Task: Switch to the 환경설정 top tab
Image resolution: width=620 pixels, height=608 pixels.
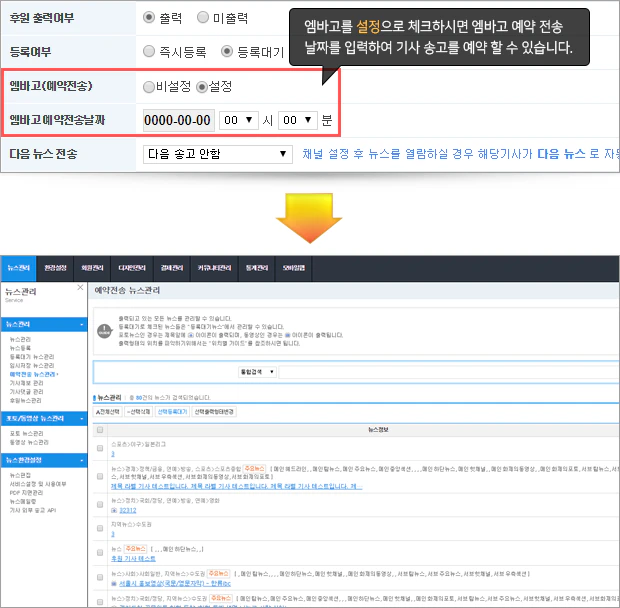Action: coord(55,268)
